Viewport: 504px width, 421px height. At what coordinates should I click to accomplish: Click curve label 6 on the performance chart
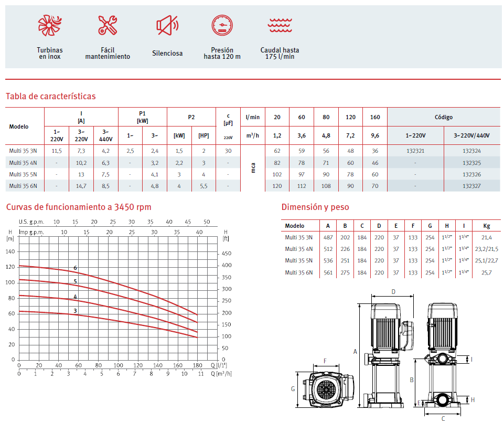75,268
